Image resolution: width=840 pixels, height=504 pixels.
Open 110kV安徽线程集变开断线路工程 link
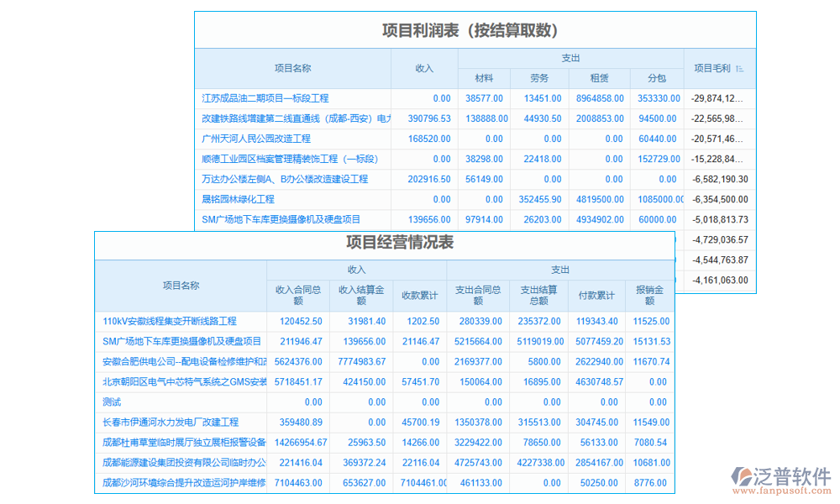[170, 321]
